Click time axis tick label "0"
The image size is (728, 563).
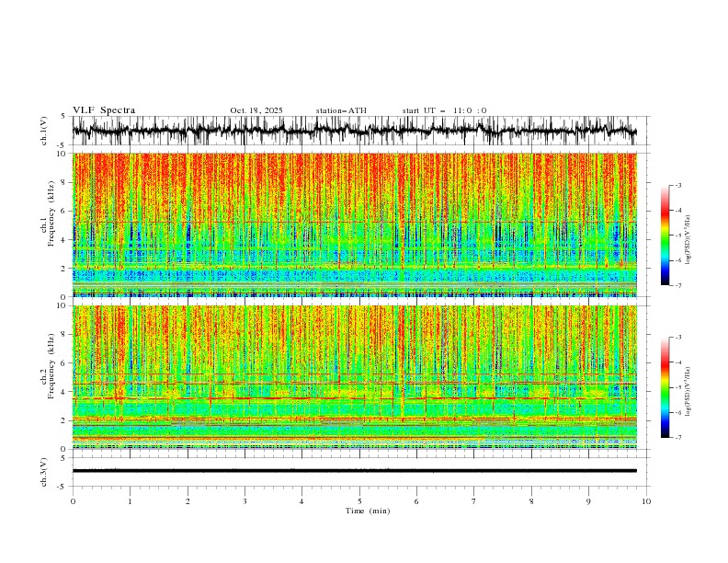click(73, 501)
